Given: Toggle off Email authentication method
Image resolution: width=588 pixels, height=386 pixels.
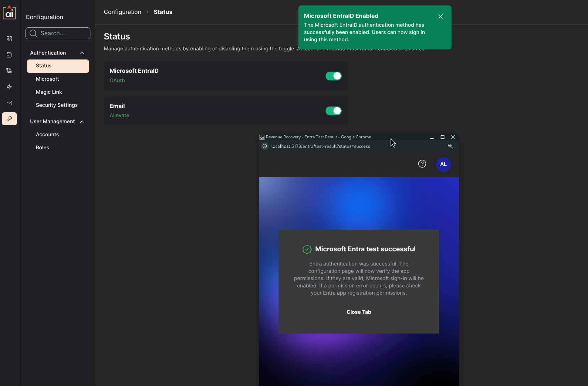Looking at the screenshot, I should [x=333, y=111].
